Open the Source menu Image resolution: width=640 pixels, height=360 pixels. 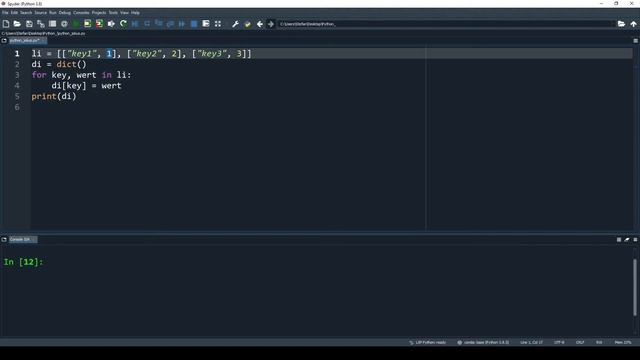tap(40, 13)
